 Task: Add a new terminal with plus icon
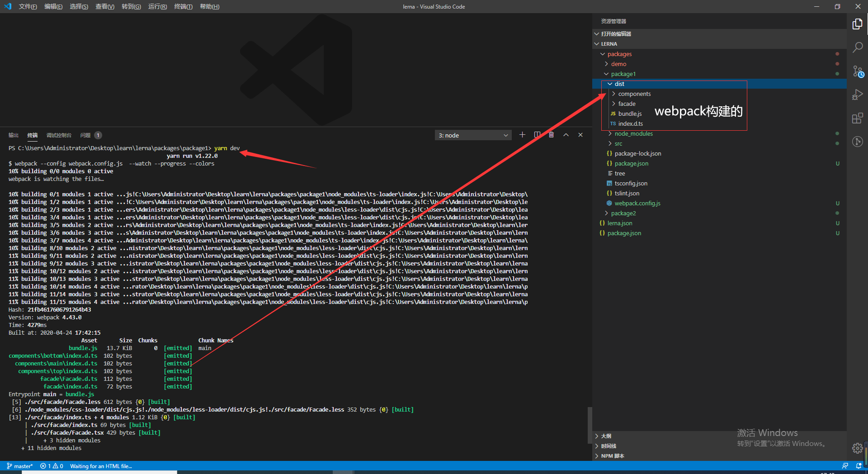[522, 135]
